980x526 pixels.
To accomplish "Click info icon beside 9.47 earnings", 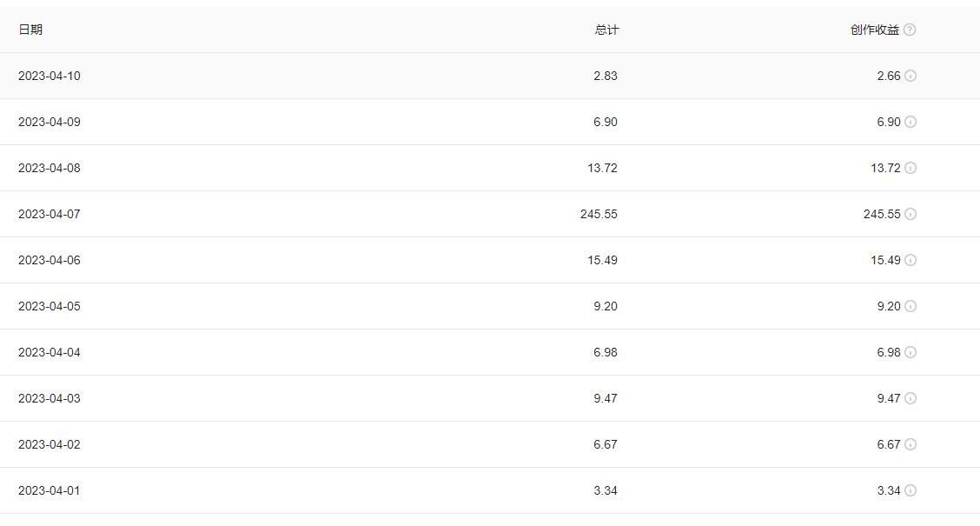I will [x=910, y=398].
